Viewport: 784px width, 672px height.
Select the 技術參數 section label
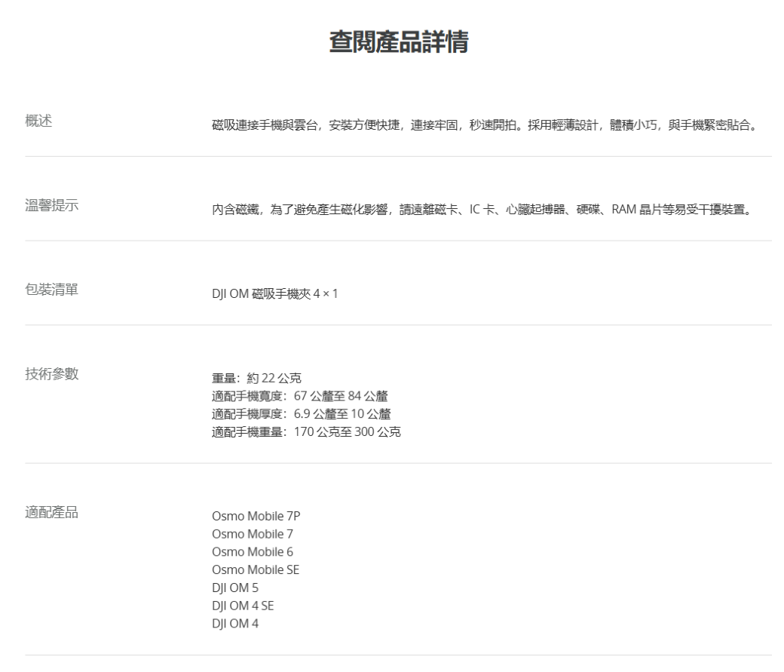[51, 374]
